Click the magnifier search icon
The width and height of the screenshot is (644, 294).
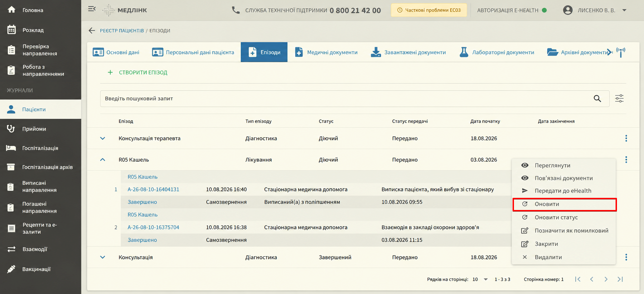click(597, 99)
